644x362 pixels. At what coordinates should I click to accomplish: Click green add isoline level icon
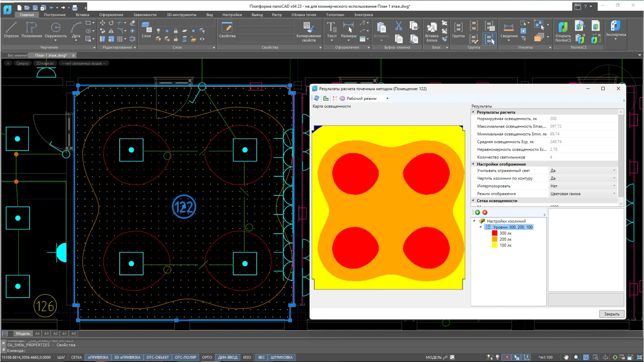pos(478,212)
